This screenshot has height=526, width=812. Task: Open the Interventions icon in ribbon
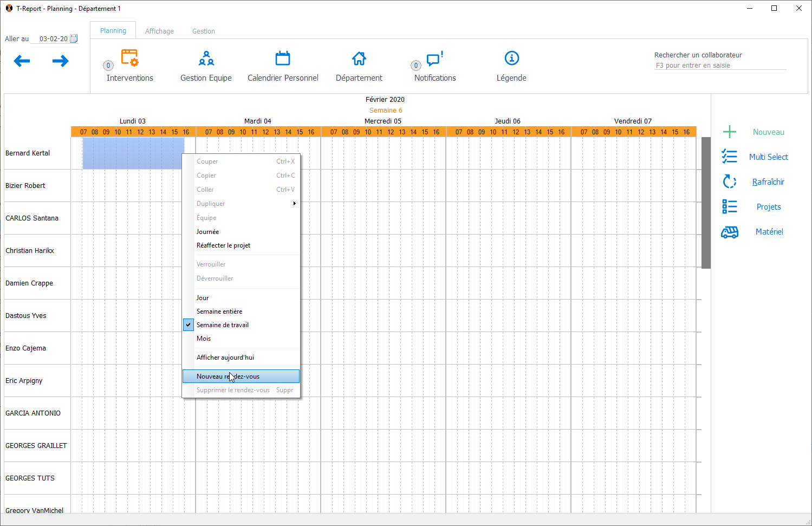[129, 58]
